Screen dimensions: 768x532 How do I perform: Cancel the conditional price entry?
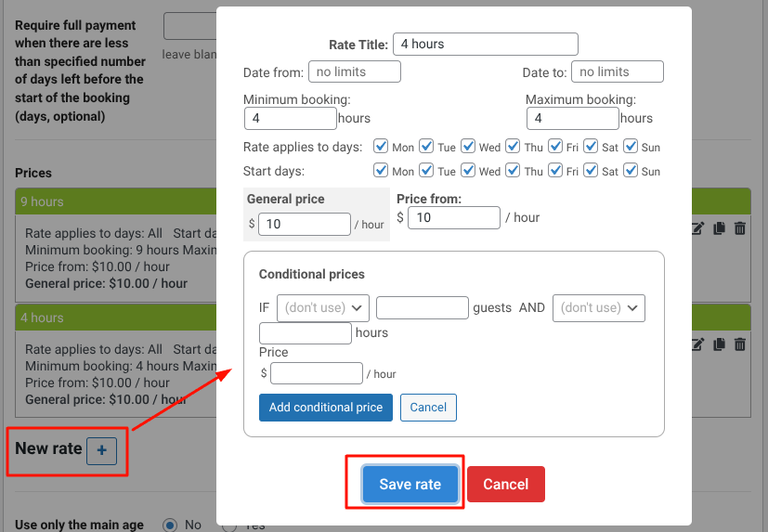click(428, 408)
